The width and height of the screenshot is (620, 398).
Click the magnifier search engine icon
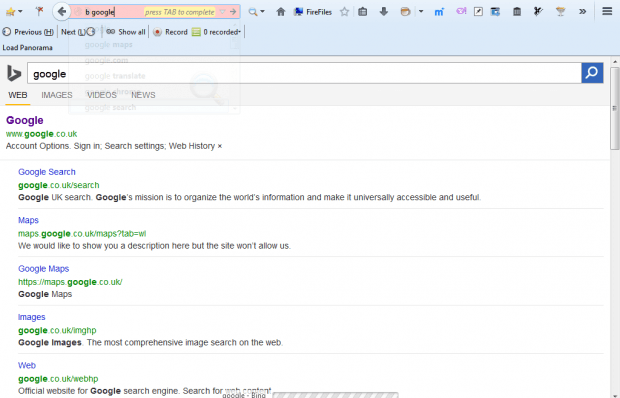click(253, 12)
